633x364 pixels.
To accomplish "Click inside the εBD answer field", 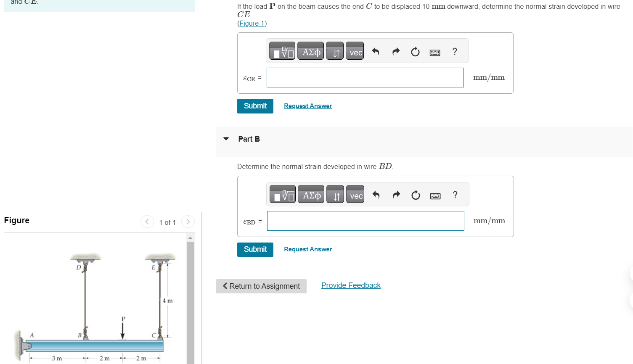I will pos(365,220).
